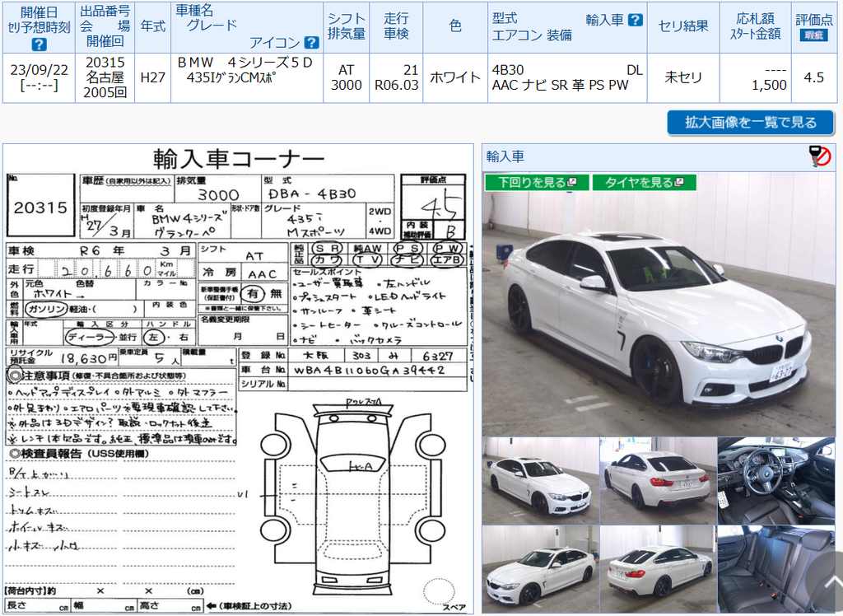The image size is (843, 616).
Task: Click help icon next to アイコン header
Action: pos(311,43)
